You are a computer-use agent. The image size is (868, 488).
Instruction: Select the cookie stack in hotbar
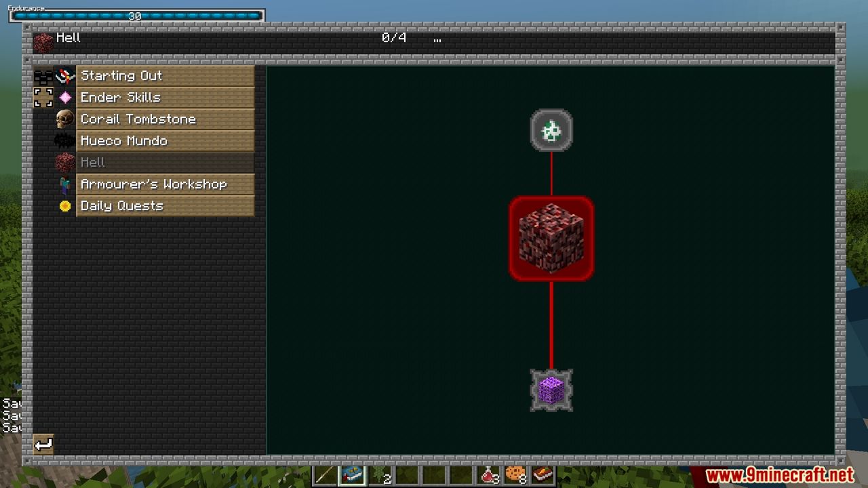point(516,476)
